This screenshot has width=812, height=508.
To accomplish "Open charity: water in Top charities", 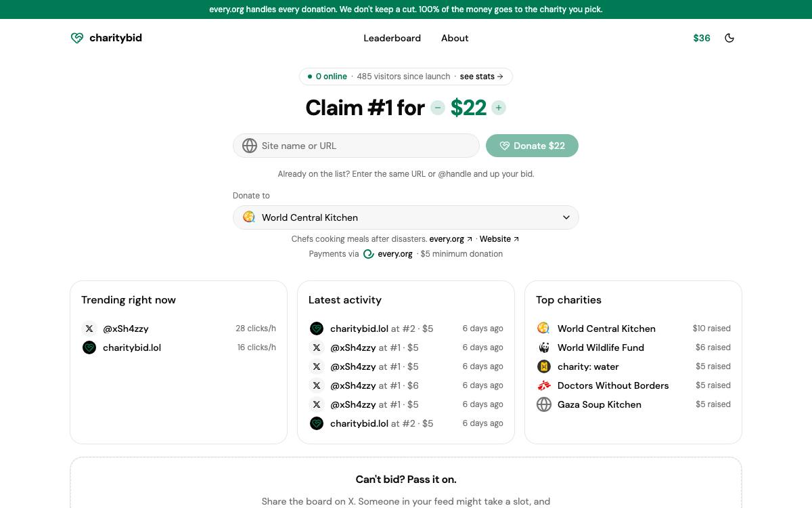I will tap(588, 366).
